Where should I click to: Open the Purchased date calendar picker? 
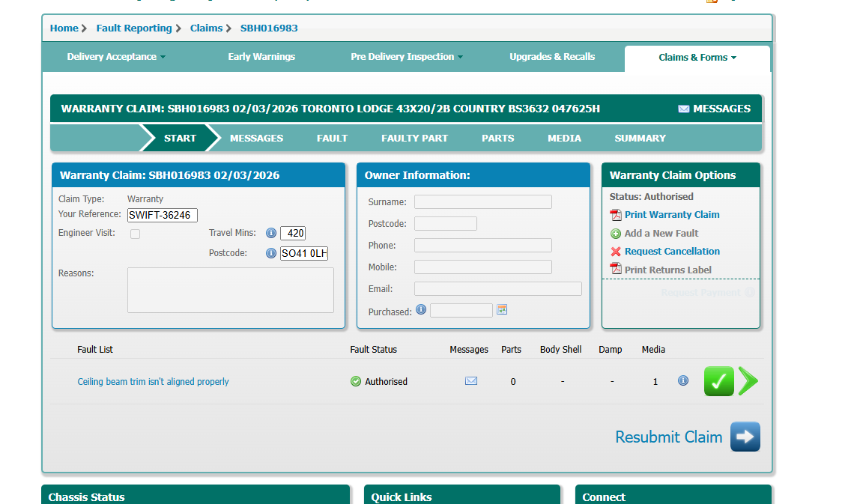pos(502,309)
